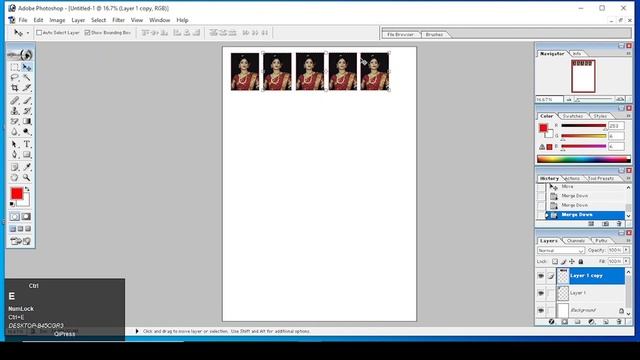
Task: Toggle Auto Select Layer checkbox
Action: 39,33
